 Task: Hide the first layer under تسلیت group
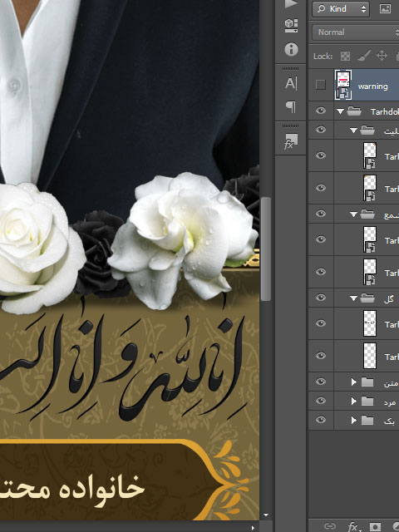pyautogui.click(x=321, y=155)
